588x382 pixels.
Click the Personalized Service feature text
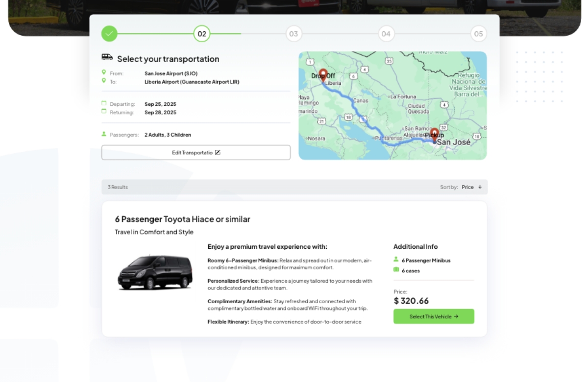point(290,285)
